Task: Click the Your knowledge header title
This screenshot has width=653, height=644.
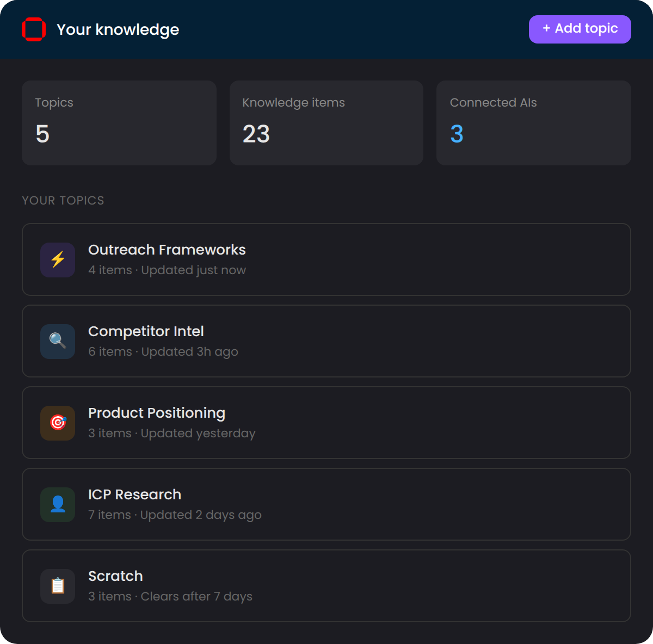Action: (x=118, y=29)
